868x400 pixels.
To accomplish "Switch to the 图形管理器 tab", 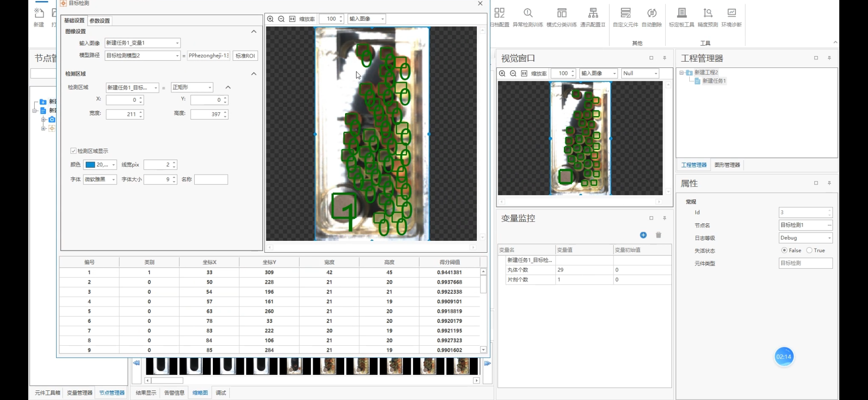I will [x=727, y=165].
